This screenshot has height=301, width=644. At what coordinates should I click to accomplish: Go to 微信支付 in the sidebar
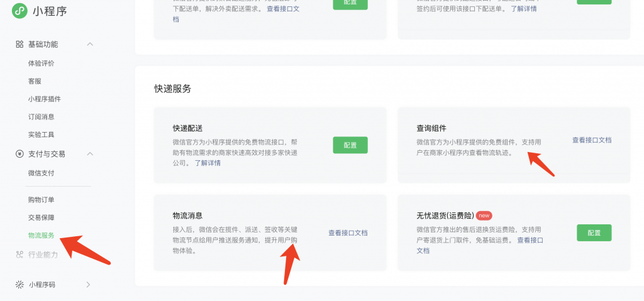(42, 173)
